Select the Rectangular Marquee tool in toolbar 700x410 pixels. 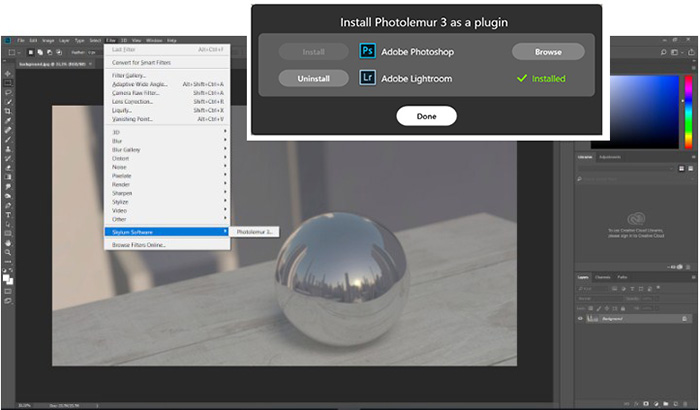tap(8, 83)
